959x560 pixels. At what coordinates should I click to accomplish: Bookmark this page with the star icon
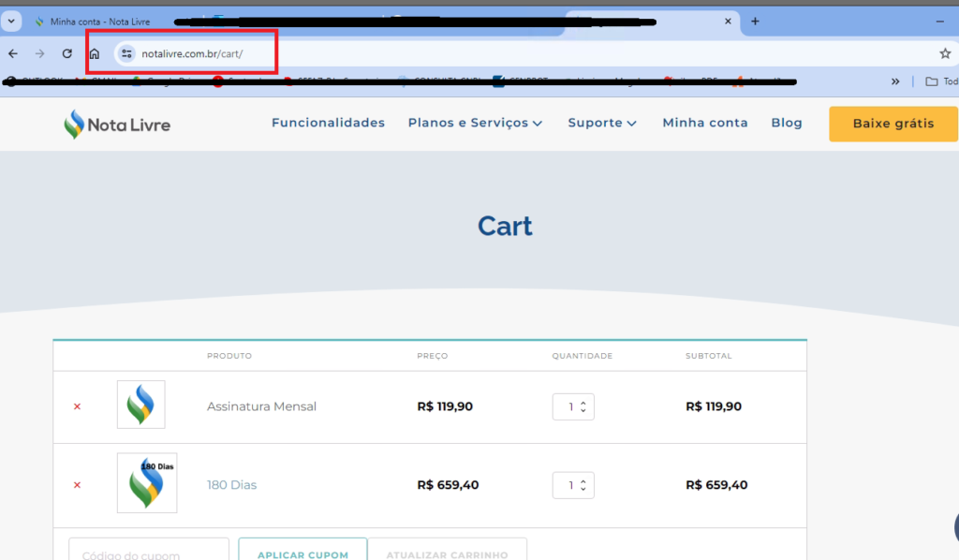pos(945,54)
